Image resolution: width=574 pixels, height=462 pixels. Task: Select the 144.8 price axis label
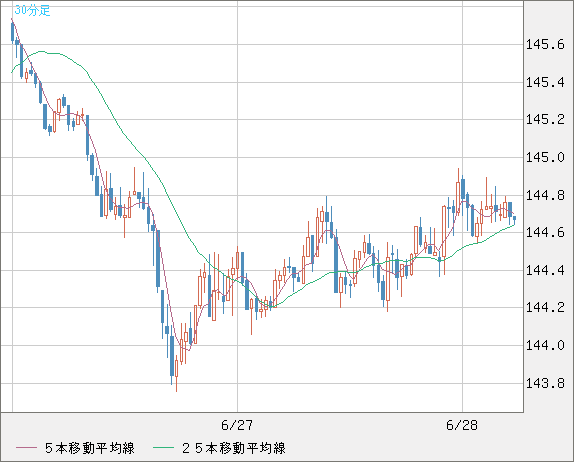coord(545,195)
